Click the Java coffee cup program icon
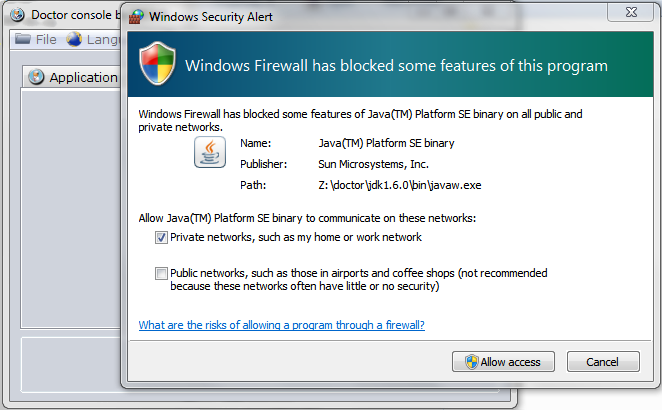The width and height of the screenshot is (662, 410). pos(210,152)
